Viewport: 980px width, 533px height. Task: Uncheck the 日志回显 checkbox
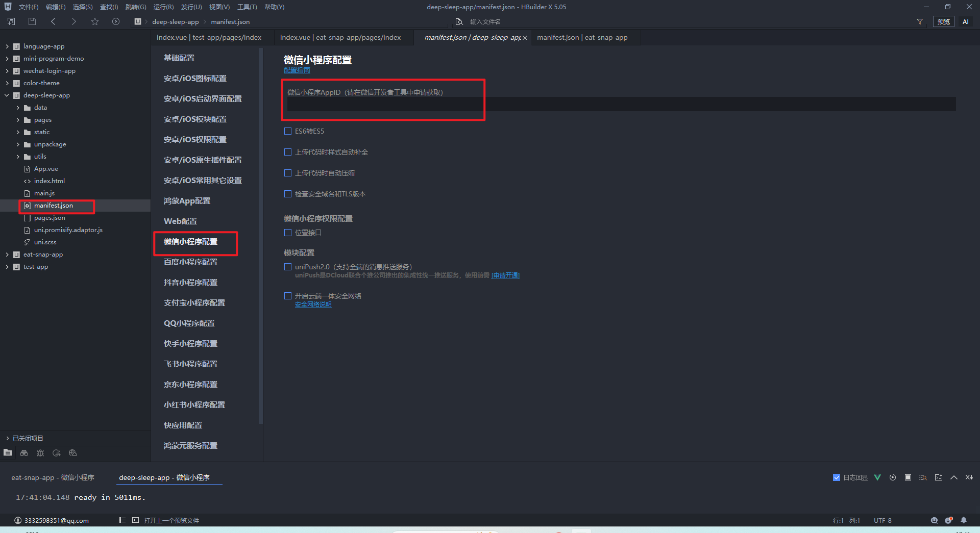836,477
